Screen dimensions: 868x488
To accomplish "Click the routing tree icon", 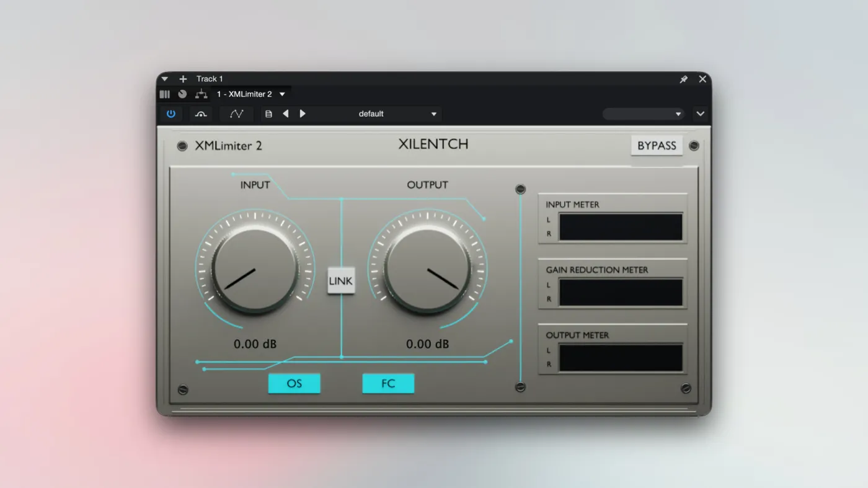I will [x=201, y=94].
